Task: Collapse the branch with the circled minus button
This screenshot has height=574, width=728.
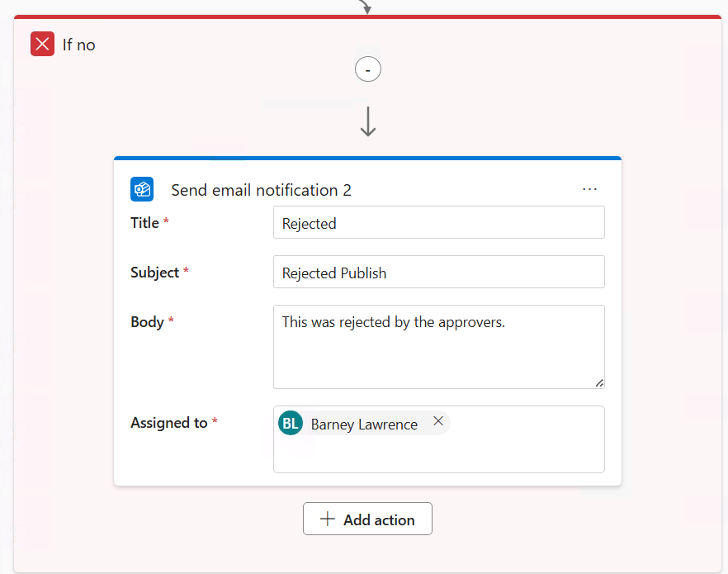Action: tap(367, 70)
